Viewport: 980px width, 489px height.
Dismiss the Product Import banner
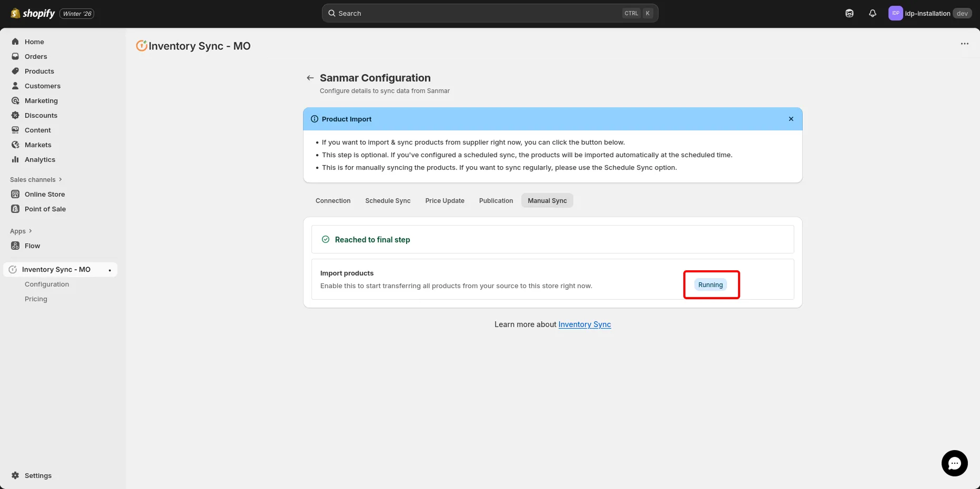791,119
